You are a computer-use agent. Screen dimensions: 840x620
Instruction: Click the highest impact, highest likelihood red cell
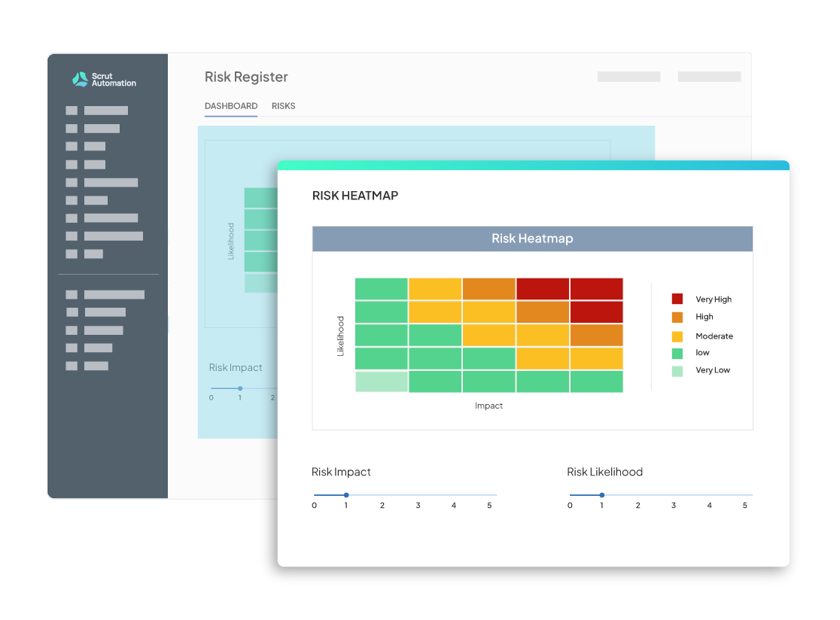coord(596,289)
